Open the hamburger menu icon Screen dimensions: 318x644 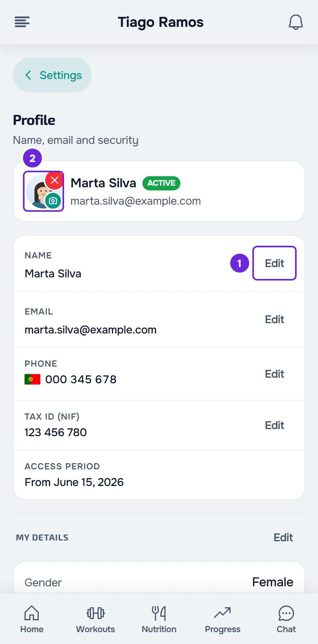tap(22, 22)
